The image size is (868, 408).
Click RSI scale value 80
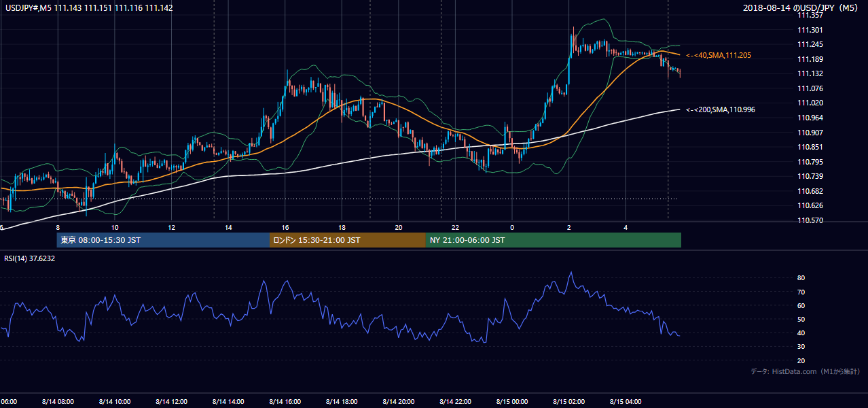point(801,278)
